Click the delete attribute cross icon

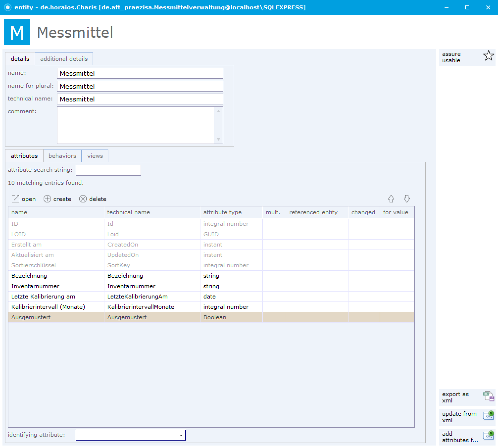pos(83,199)
